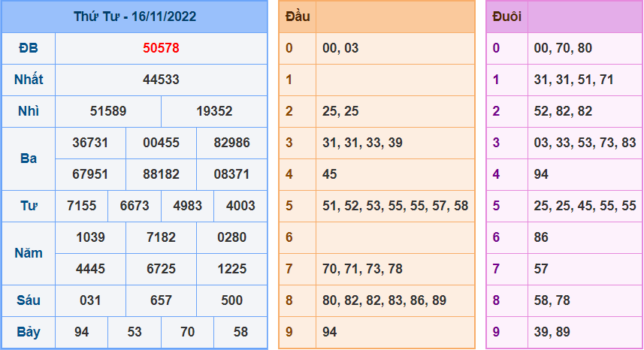Viewport: 644px width, 350px height.
Task: Click the Tư prize label
Action: point(29,206)
